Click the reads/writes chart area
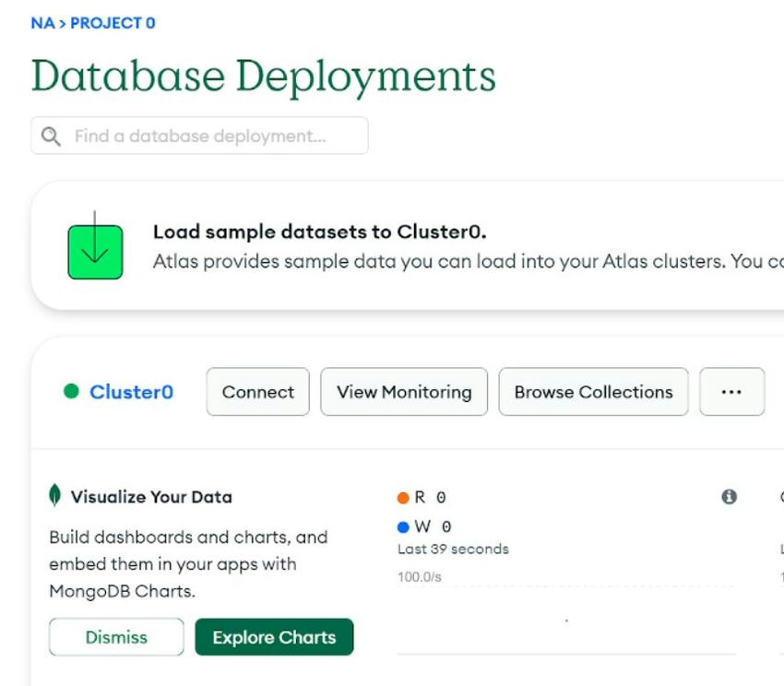Screen dimensions: 784x686 click(565, 618)
